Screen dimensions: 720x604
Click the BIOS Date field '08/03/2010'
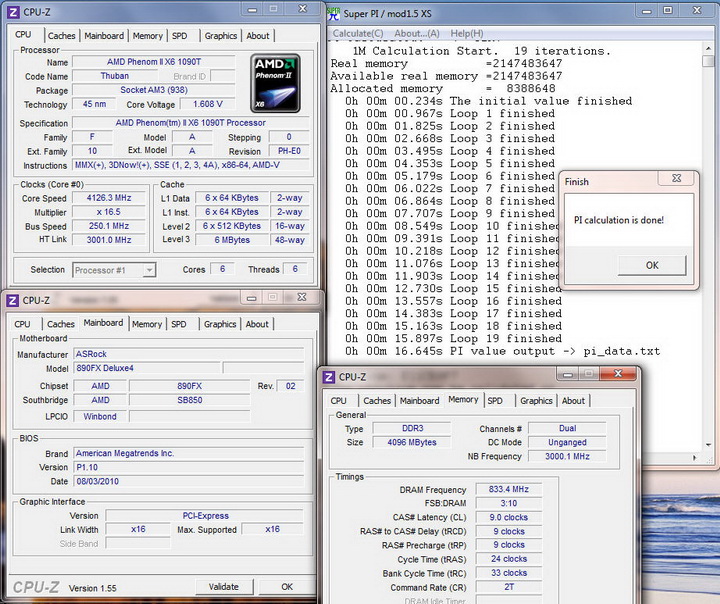point(188,481)
